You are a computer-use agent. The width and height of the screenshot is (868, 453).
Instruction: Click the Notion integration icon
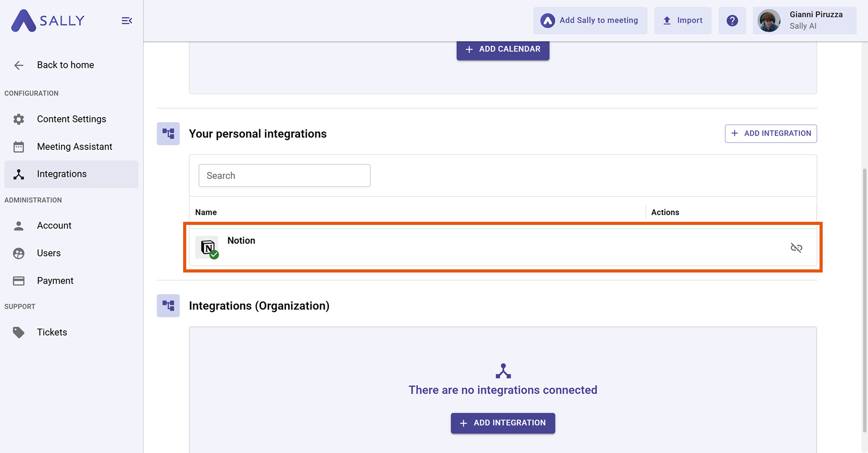pos(207,247)
